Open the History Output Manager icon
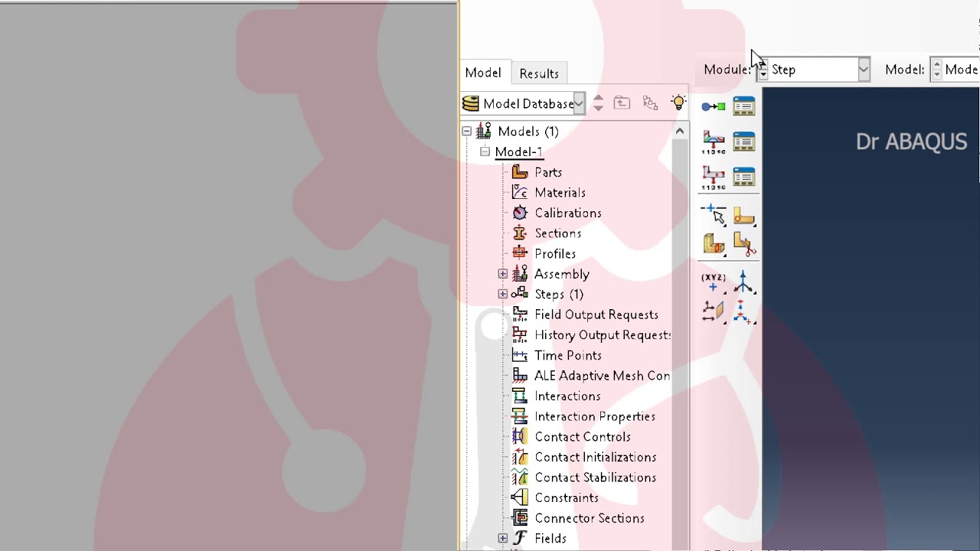The image size is (980, 551). 744,178
